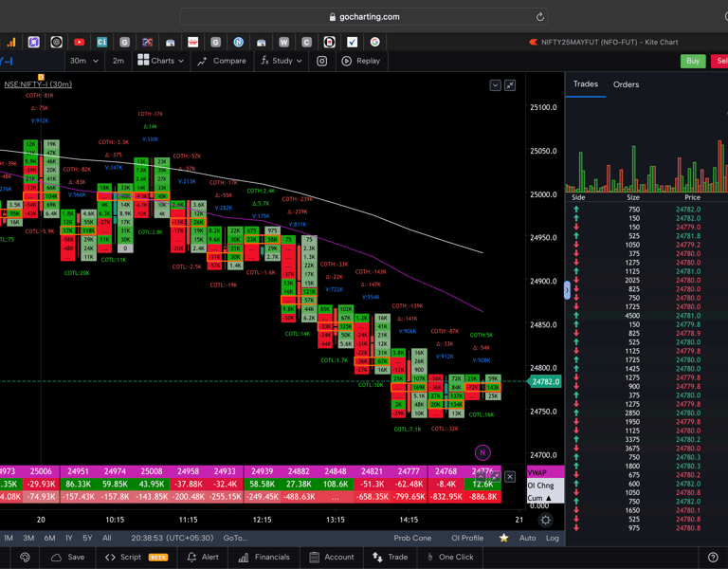
Task: Select the 3M range
Action: 28,538
